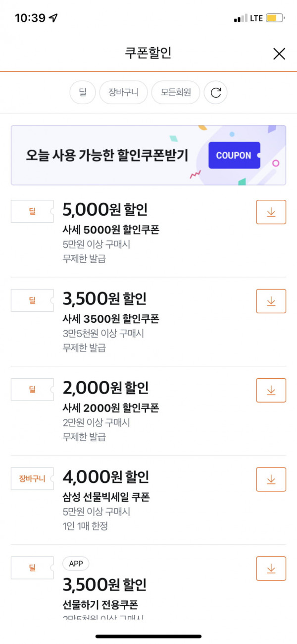Image resolution: width=297 pixels, height=644 pixels.
Task: Close the 쿠폰할인 screen
Action: (x=279, y=54)
